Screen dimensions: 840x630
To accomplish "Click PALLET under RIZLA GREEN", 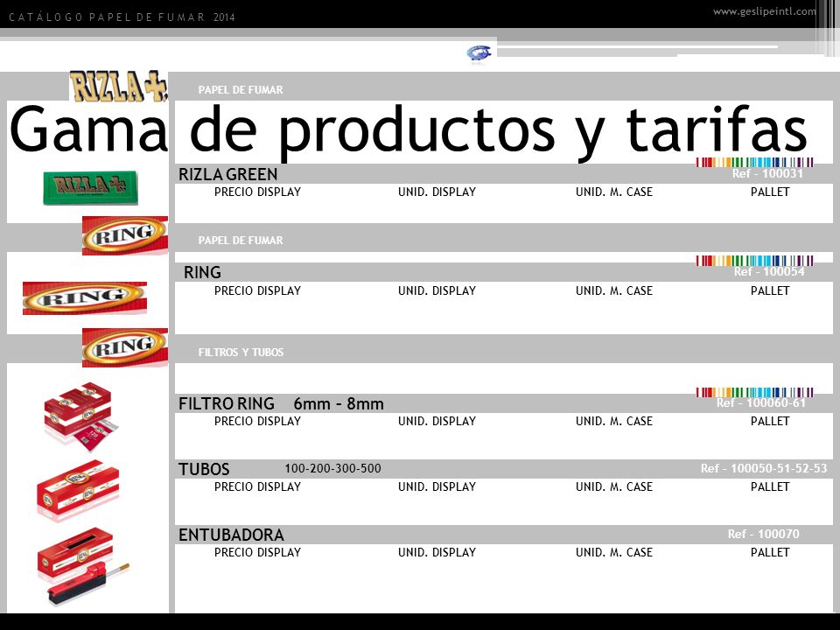I will click(770, 192).
